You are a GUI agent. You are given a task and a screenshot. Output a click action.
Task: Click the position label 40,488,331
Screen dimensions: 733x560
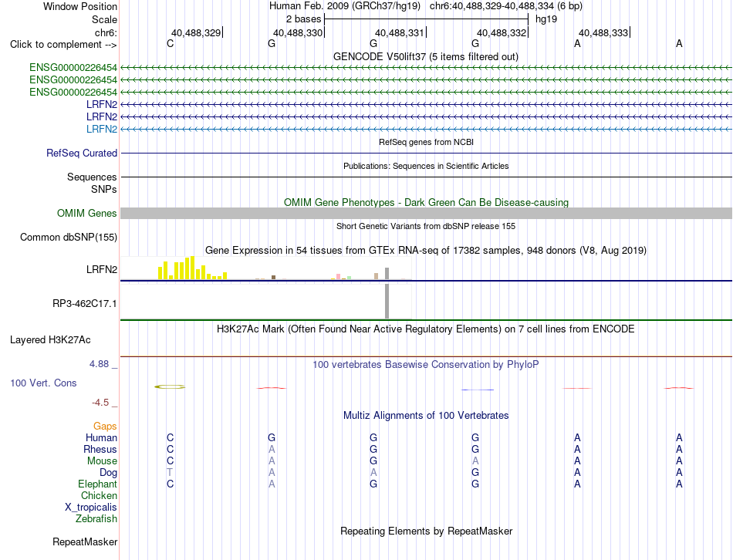point(400,32)
